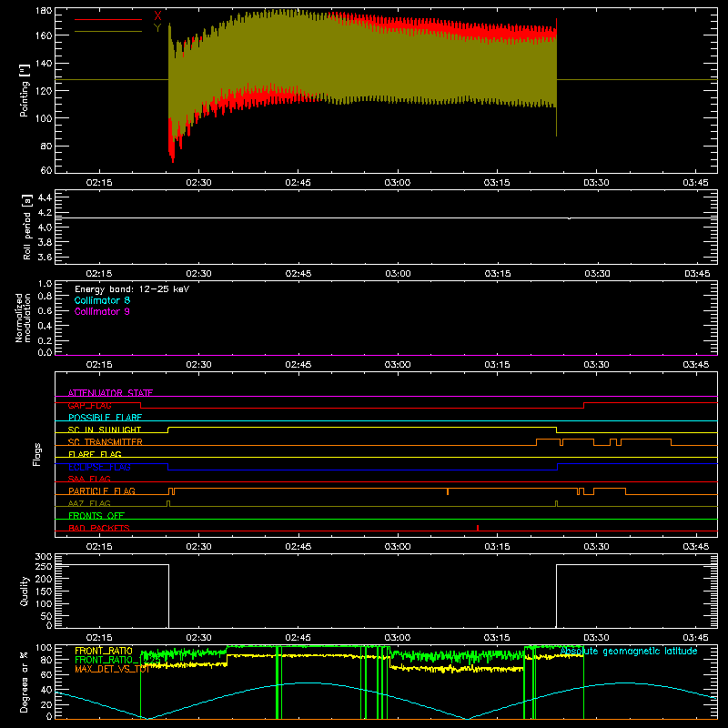Click the red X legend line
728x728 pixels.
click(108, 19)
